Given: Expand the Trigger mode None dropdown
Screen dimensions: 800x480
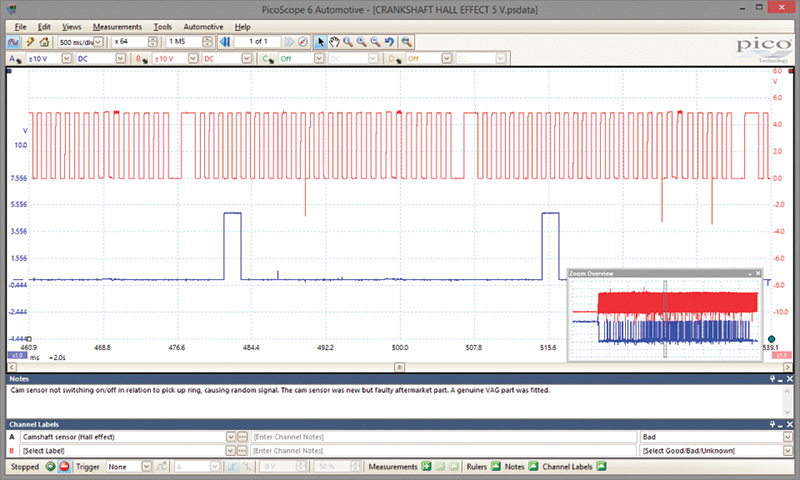Looking at the screenshot, I should pyautogui.click(x=146, y=466).
